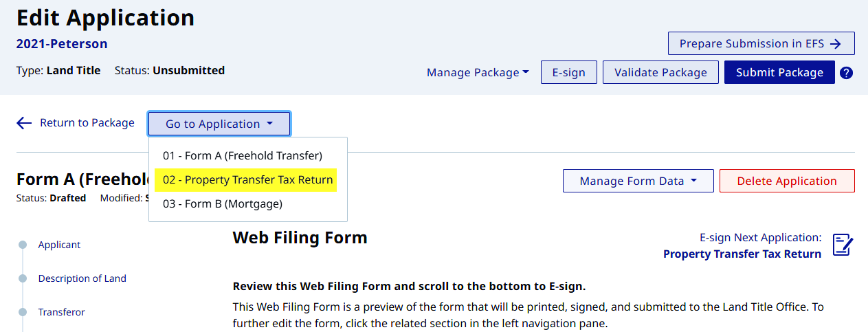Click the Applicant step circle marker
868x332 pixels.
[23, 245]
